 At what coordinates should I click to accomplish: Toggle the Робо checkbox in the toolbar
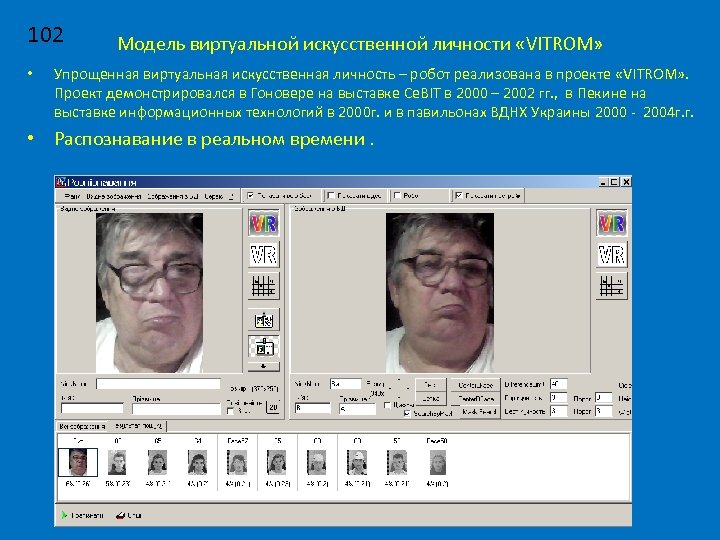tap(398, 196)
